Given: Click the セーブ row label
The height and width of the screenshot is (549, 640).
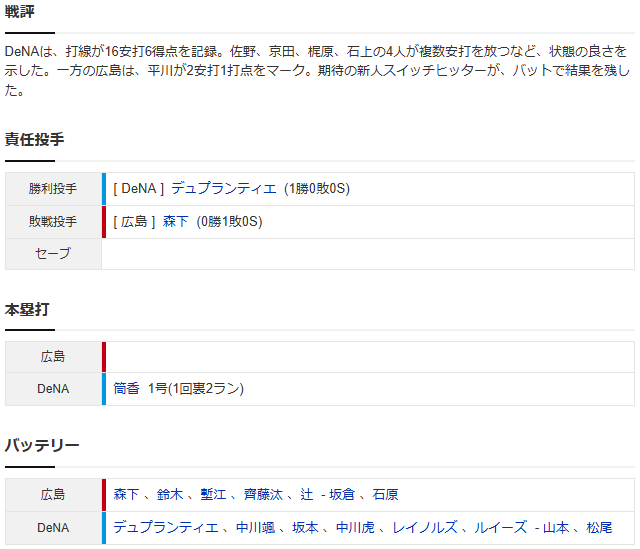Looking at the screenshot, I should tap(53, 253).
